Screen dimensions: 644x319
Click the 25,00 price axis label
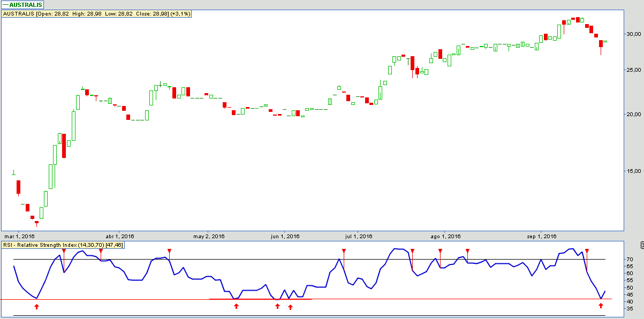[634, 70]
